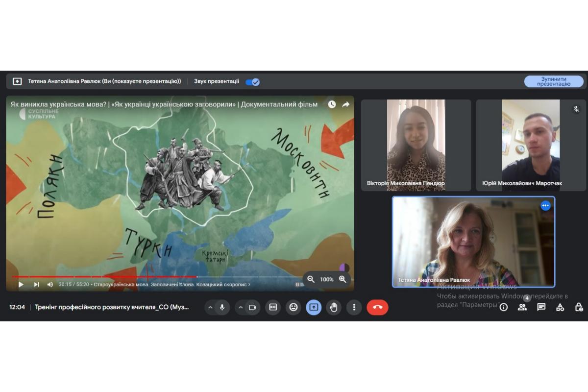The height and width of the screenshot is (392, 588).
Task: Open the activities shapes icon
Action: coord(560,307)
